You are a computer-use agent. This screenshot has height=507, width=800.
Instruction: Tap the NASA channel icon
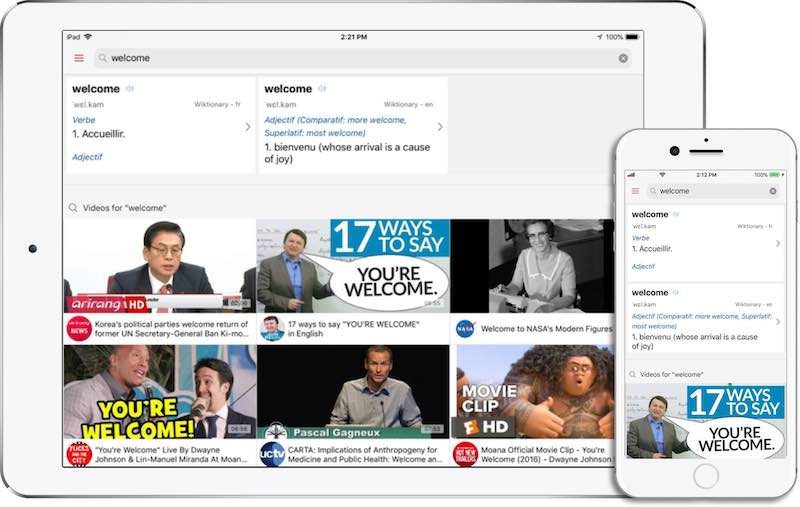(465, 329)
